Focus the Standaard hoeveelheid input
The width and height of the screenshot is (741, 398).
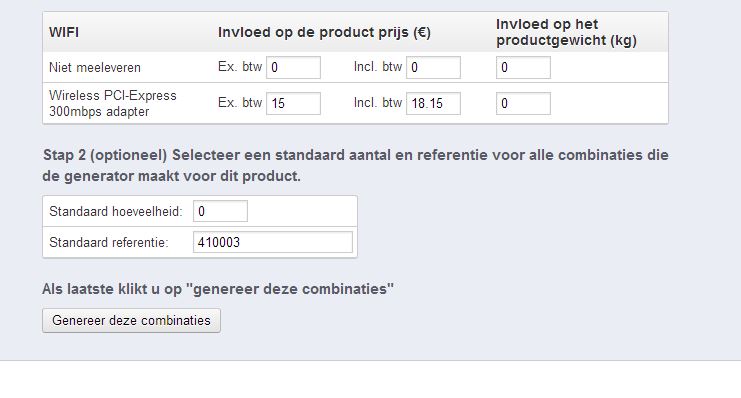(220, 211)
